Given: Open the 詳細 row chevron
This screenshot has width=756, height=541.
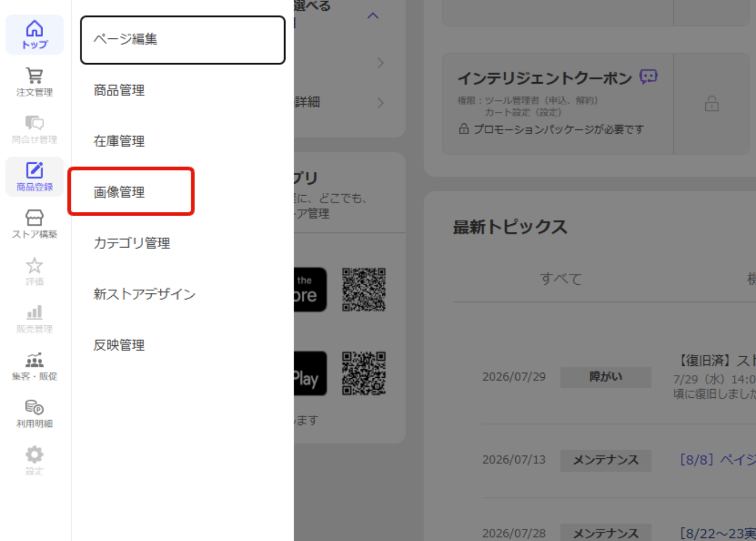Looking at the screenshot, I should (x=380, y=103).
